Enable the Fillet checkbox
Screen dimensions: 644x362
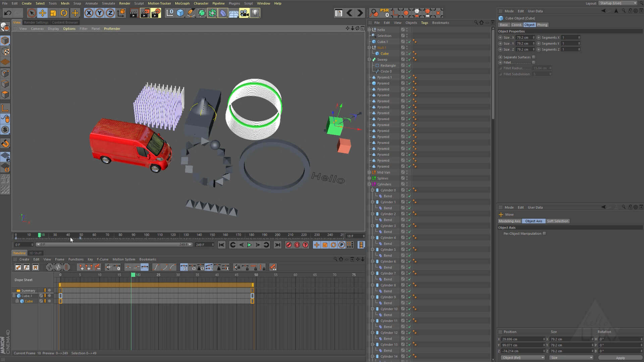coord(534,63)
